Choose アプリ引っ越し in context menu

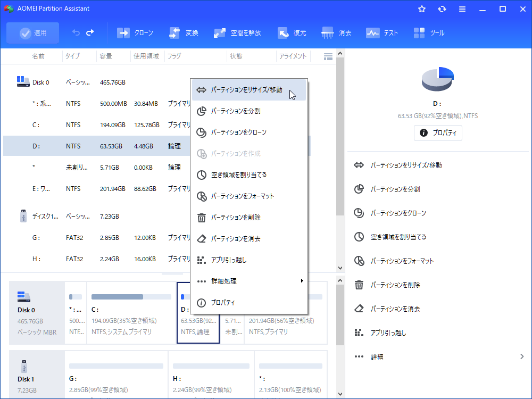click(x=249, y=260)
